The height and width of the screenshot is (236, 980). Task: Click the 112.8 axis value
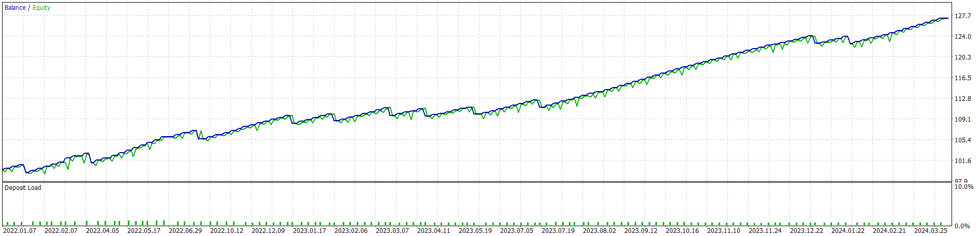(x=963, y=99)
